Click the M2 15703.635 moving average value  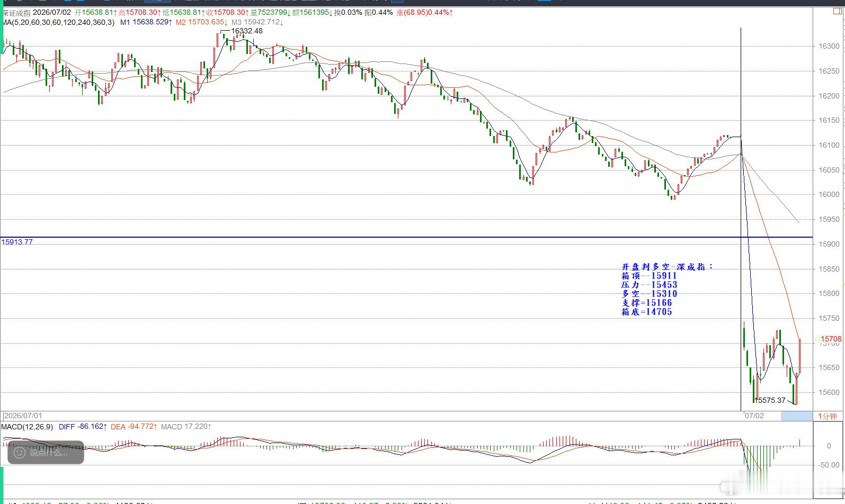(x=202, y=22)
